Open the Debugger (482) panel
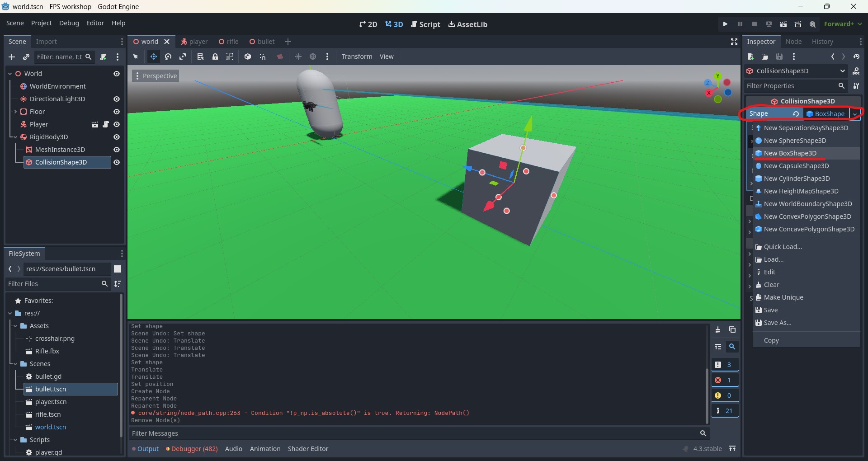The image size is (868, 461). point(192,449)
